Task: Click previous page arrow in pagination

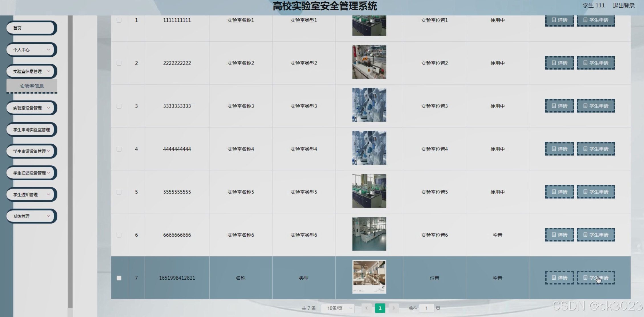Action: tap(366, 308)
